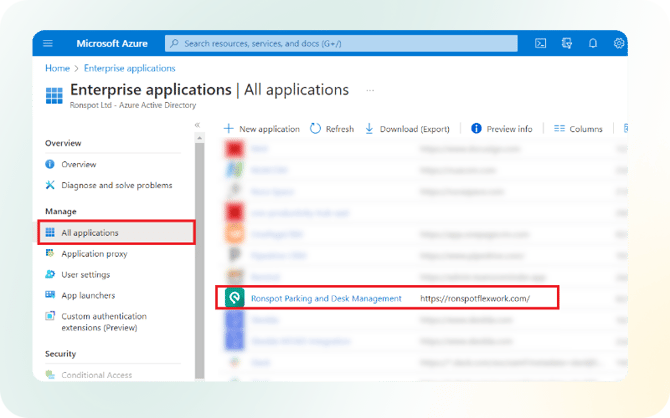
Task: Click the https://ronspotflexwork.com/ URL cell
Action: [x=475, y=298]
